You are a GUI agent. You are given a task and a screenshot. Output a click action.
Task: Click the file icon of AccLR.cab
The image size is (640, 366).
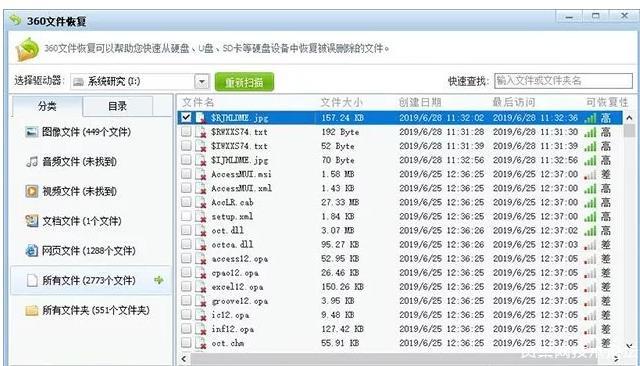tap(200, 202)
